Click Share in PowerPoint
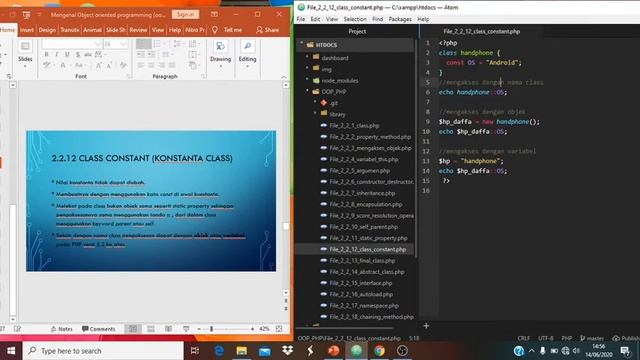640x360 pixels. pos(267,30)
